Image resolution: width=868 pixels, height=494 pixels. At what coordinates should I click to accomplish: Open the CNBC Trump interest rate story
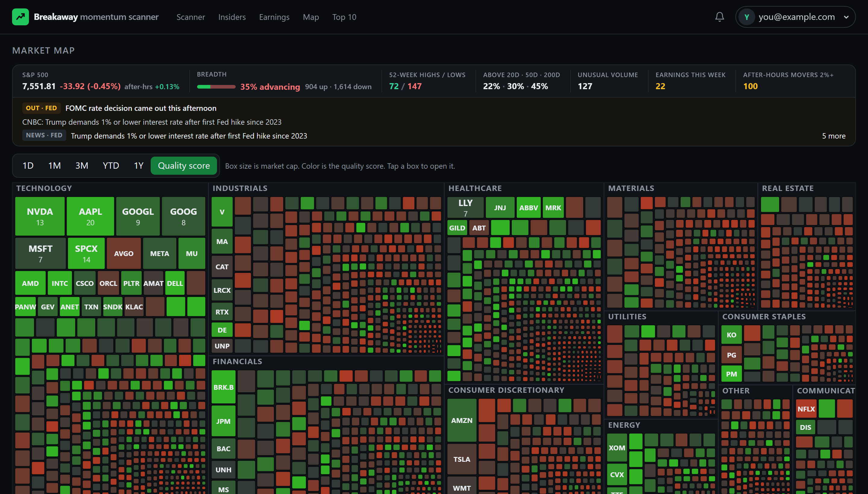[152, 122]
